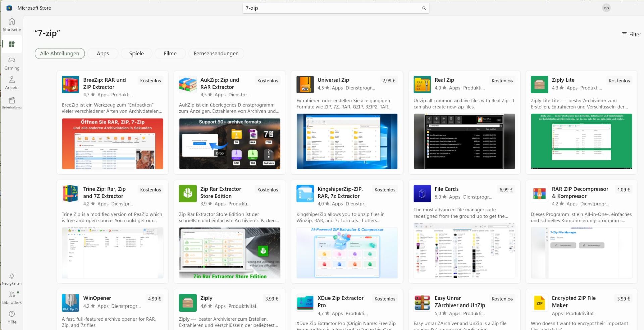The width and height of the screenshot is (644, 330).
Task: Open the File Cards screenshot thumbnail
Action: click(464, 250)
